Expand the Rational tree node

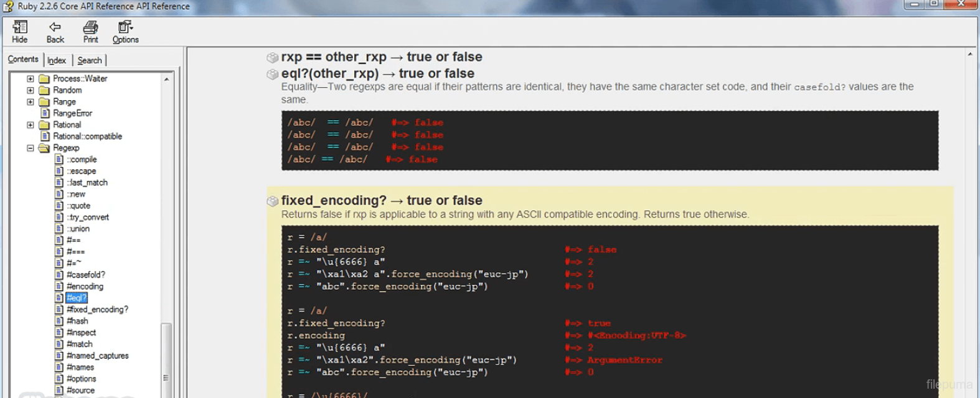point(30,125)
